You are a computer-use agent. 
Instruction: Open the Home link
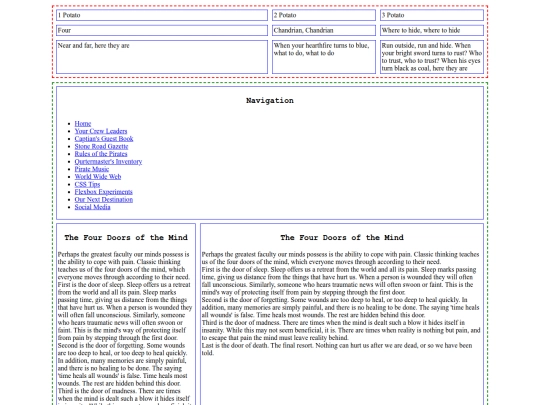point(83,124)
